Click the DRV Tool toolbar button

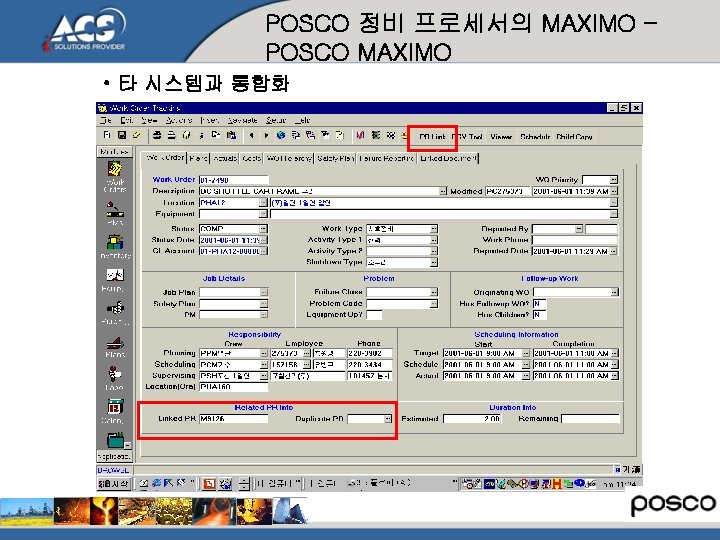[467, 137]
